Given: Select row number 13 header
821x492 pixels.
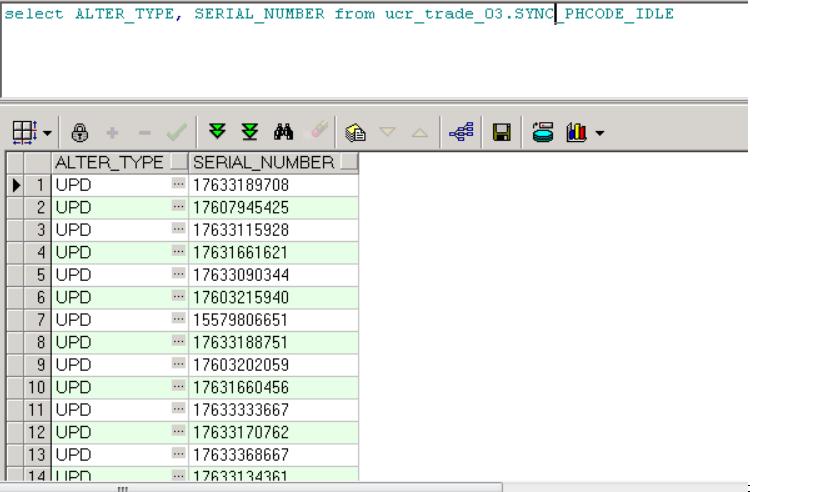Looking at the screenshot, I should click(37, 455).
